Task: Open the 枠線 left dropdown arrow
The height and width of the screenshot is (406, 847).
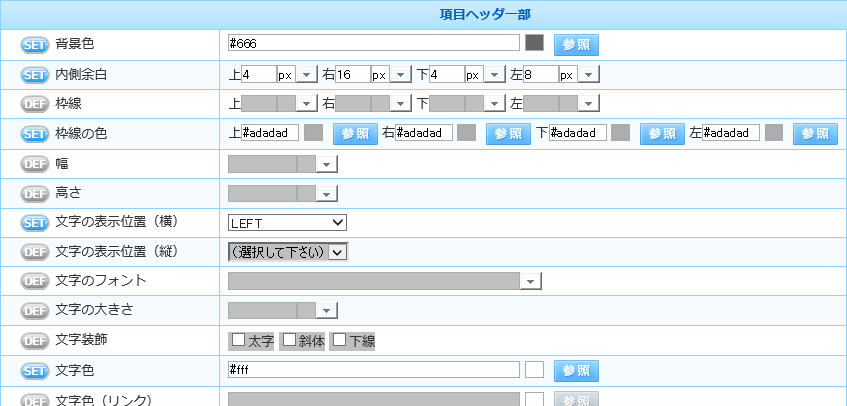Action: 589,104
